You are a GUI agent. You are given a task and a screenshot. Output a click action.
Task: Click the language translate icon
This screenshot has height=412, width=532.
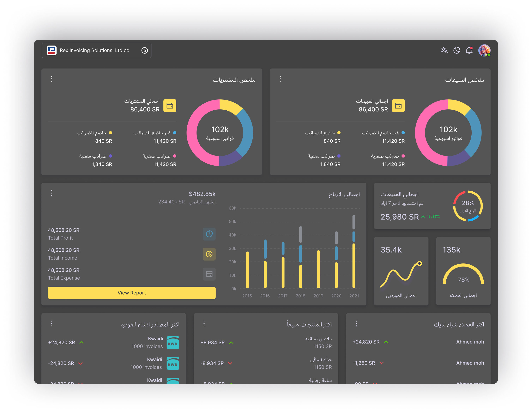tap(444, 50)
